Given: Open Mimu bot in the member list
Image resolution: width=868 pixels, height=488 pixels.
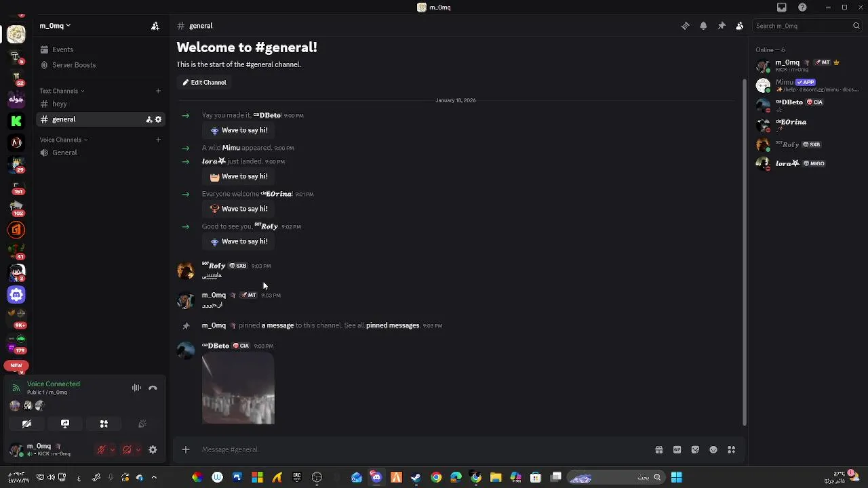Looking at the screenshot, I should [808, 85].
